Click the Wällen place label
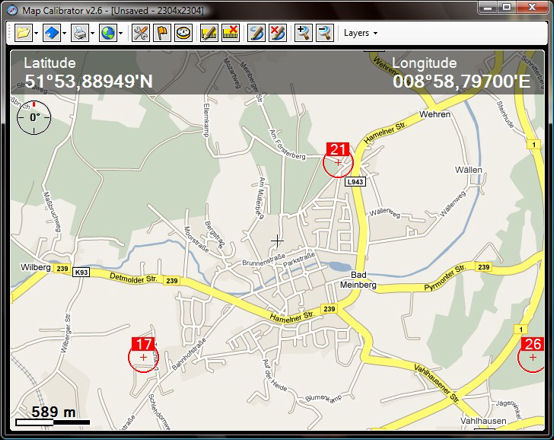This screenshot has width=554, height=440. 468,170
